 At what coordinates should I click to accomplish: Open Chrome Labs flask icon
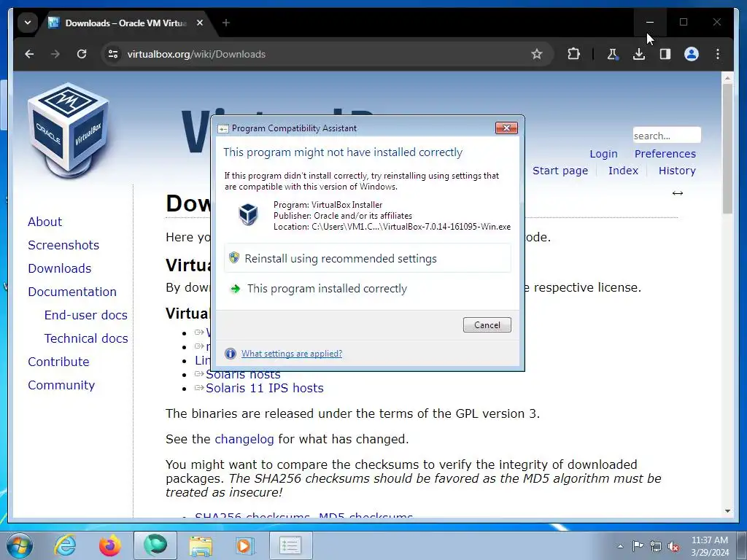click(612, 54)
